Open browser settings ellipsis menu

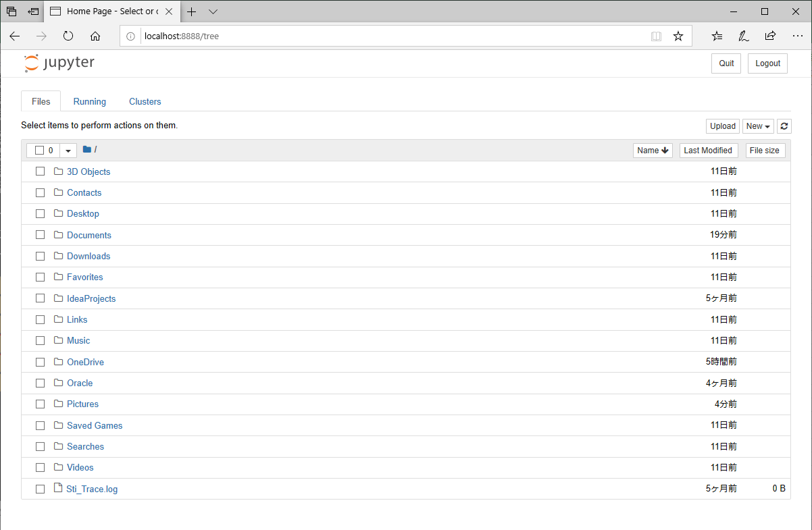click(x=797, y=36)
